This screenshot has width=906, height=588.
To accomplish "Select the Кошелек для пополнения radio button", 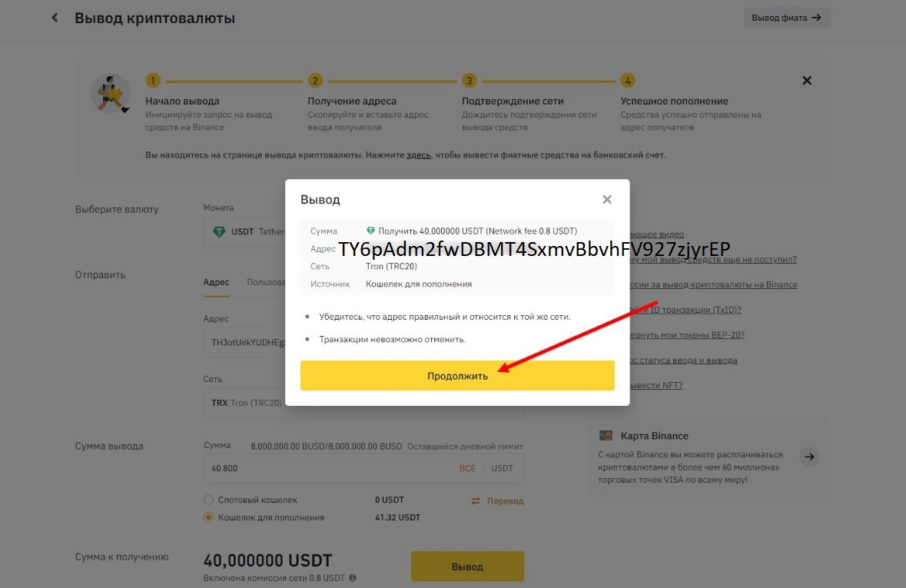I will pyautogui.click(x=208, y=517).
